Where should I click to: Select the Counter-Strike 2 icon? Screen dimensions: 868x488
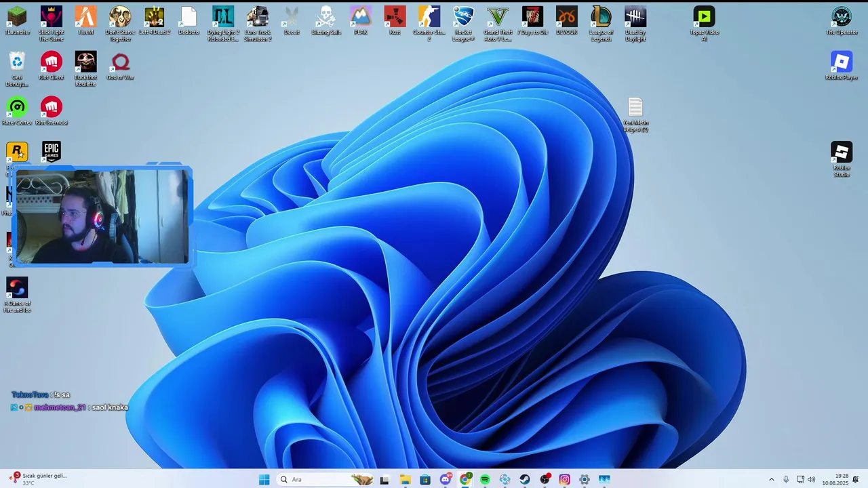tap(429, 24)
